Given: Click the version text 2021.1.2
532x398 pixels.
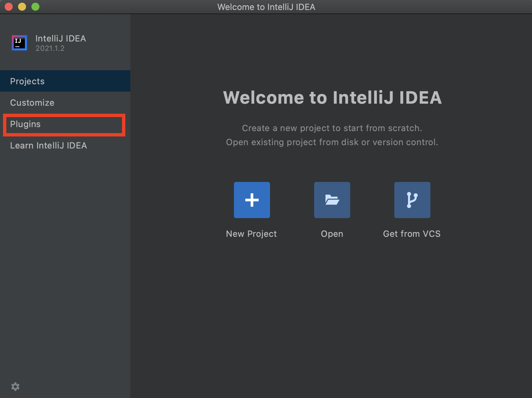Looking at the screenshot, I should [50, 48].
